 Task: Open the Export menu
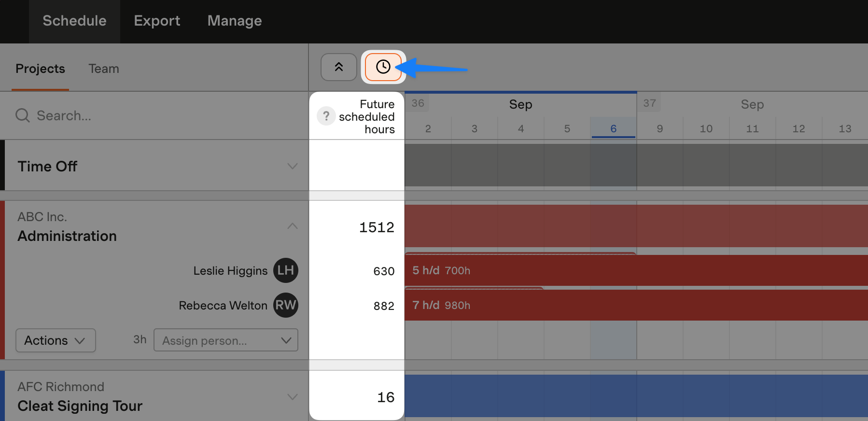point(157,21)
